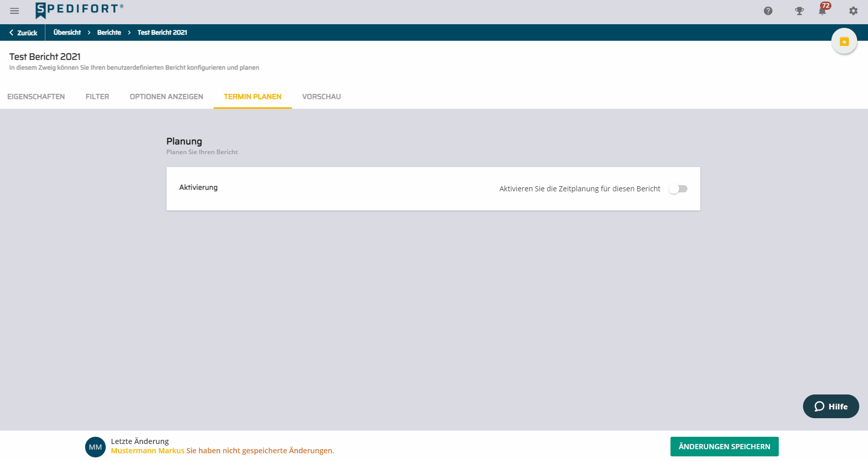Click Änderungen Speichern button
Screen dimensions: 868x461
[725, 447]
